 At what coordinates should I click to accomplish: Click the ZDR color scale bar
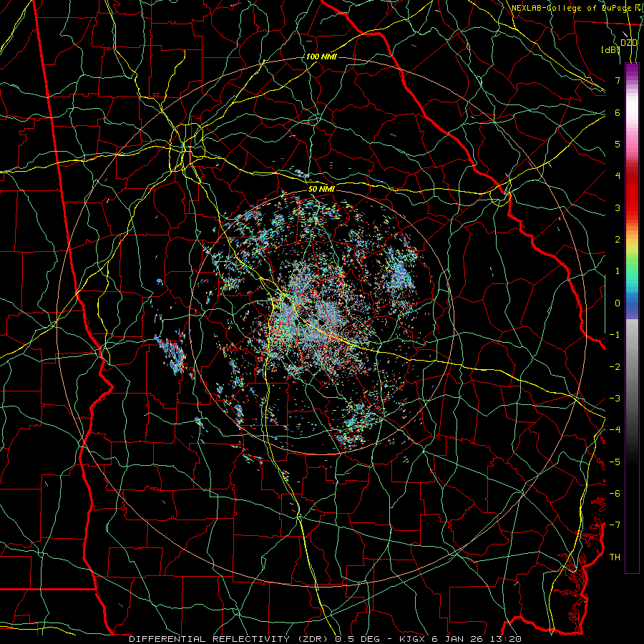[632, 318]
